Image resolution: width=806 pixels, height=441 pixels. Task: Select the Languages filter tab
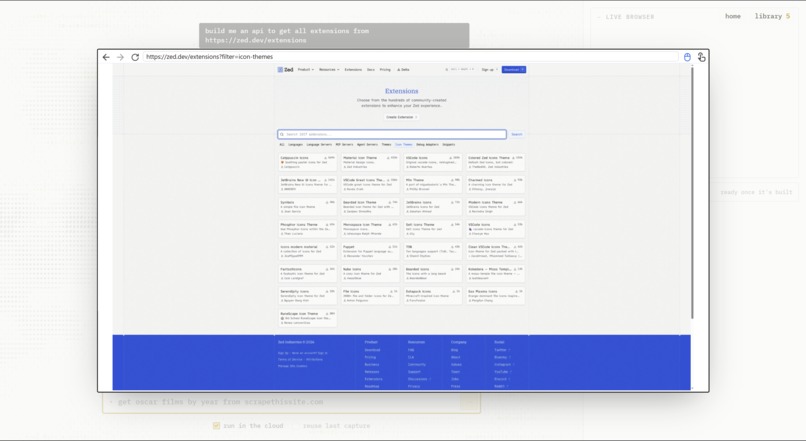pos(295,144)
